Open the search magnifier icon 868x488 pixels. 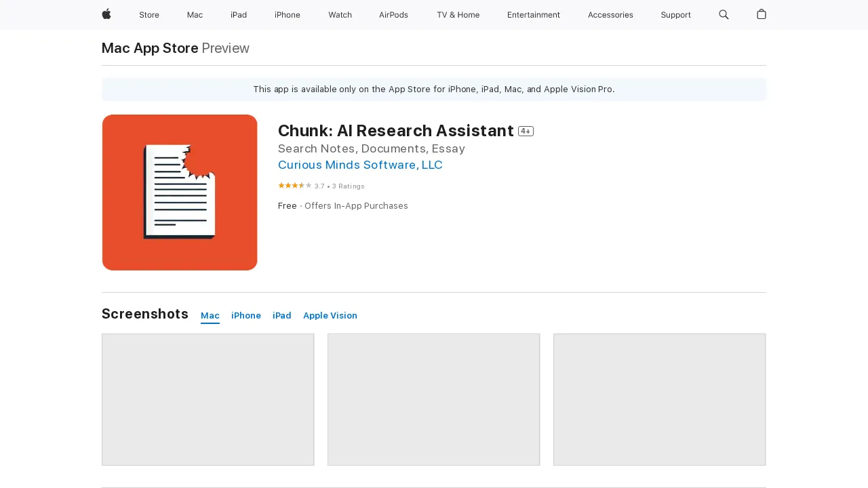point(724,14)
